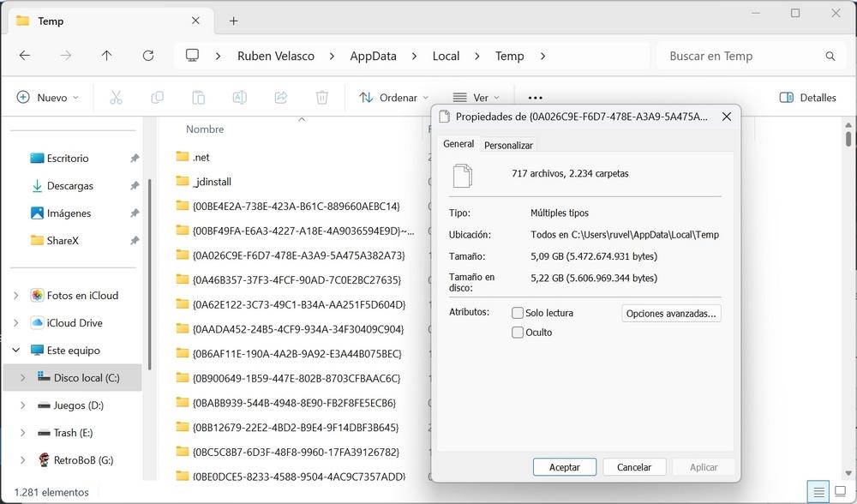Expand iCloud Drive tree node
The height and width of the screenshot is (504, 857).
(x=15, y=323)
